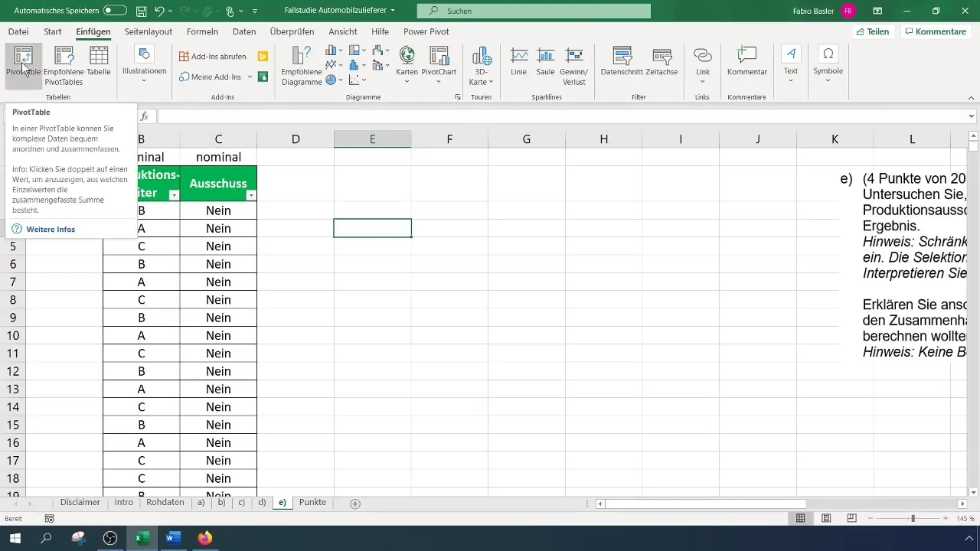Switch to Page Break Preview
The height and width of the screenshot is (551, 980).
[851, 518]
